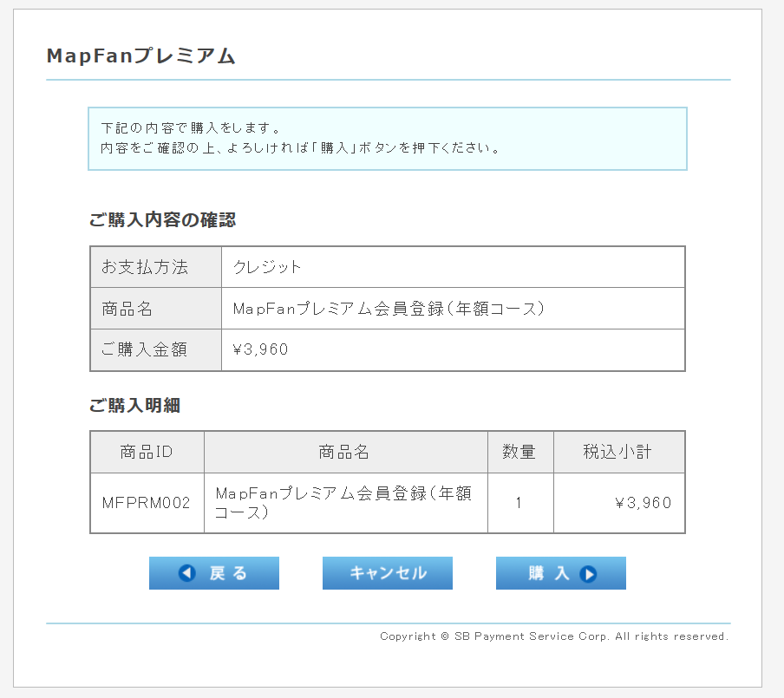Click the right arrow icon on 購入

(x=588, y=574)
